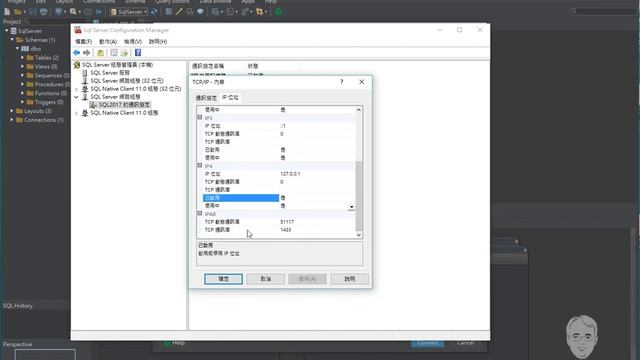Collapse the dbo schema node in DbSchema
Viewport: 640px width, 360px height.
[x=18, y=49]
